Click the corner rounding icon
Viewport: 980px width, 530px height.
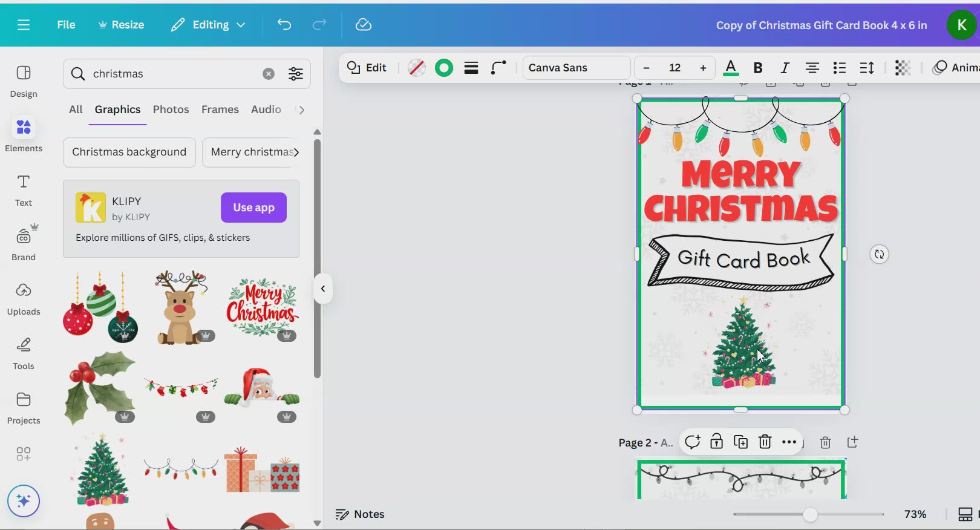click(x=498, y=68)
